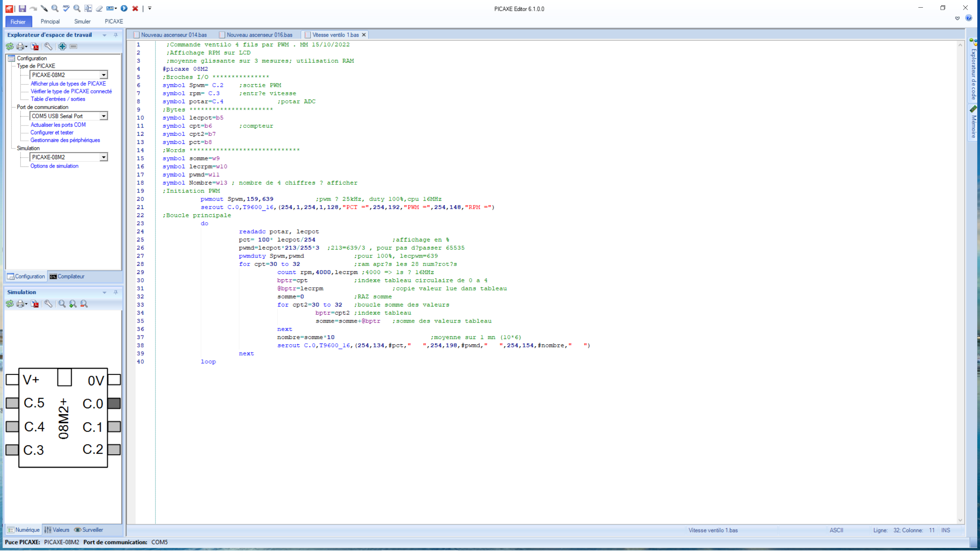Click the editor vertical scrollbar down arrow
This screenshot has width=980, height=551.
[x=960, y=520]
